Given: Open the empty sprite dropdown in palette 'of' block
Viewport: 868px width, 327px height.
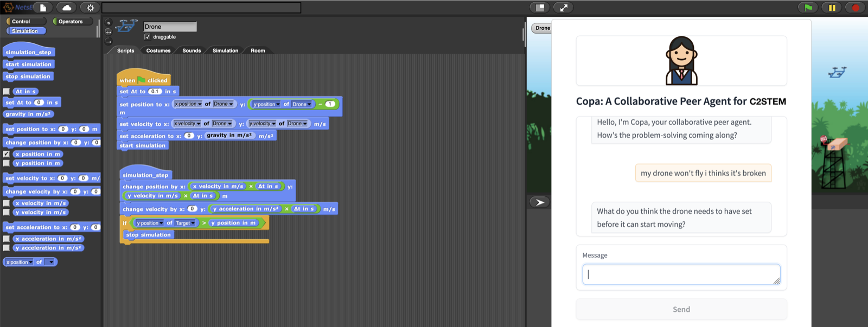Looking at the screenshot, I should (x=49, y=262).
